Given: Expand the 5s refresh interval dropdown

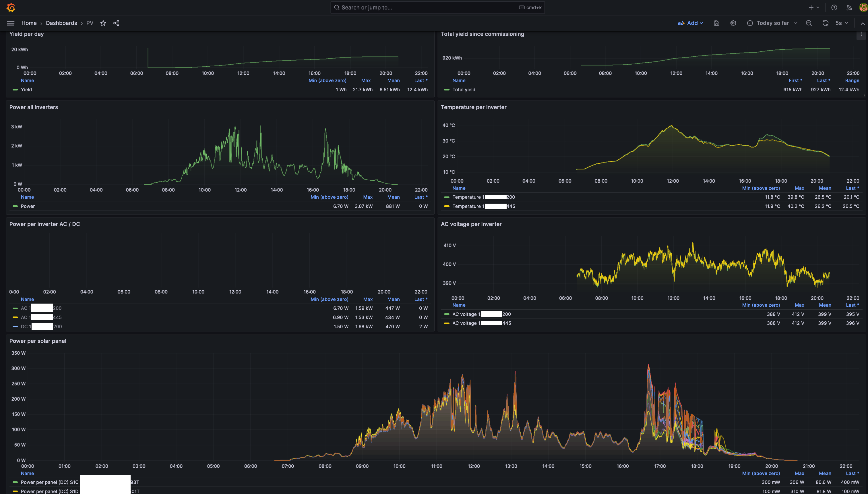Looking at the screenshot, I should click(842, 23).
